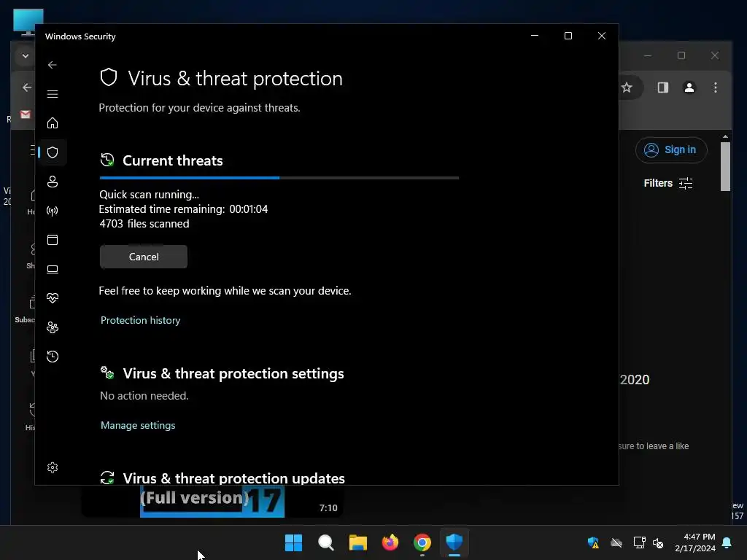The height and width of the screenshot is (560, 747).
Task: Launch Firefox from the taskbar
Action: pos(390,542)
